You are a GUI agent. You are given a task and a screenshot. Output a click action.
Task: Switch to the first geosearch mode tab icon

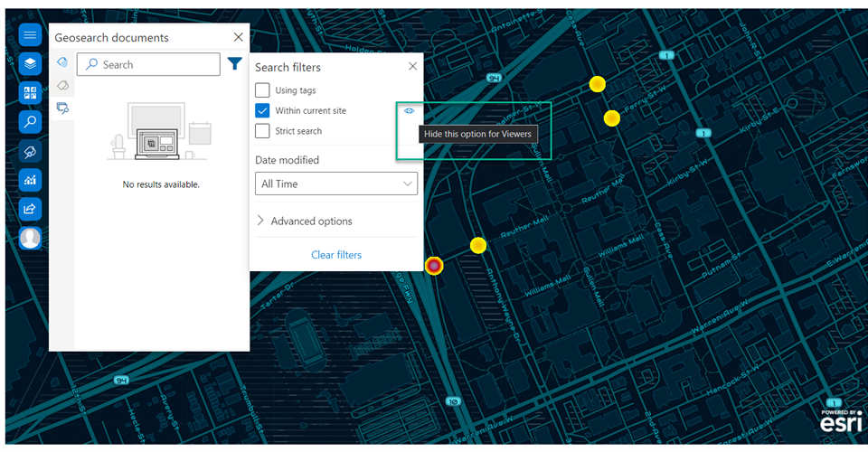coord(62,62)
